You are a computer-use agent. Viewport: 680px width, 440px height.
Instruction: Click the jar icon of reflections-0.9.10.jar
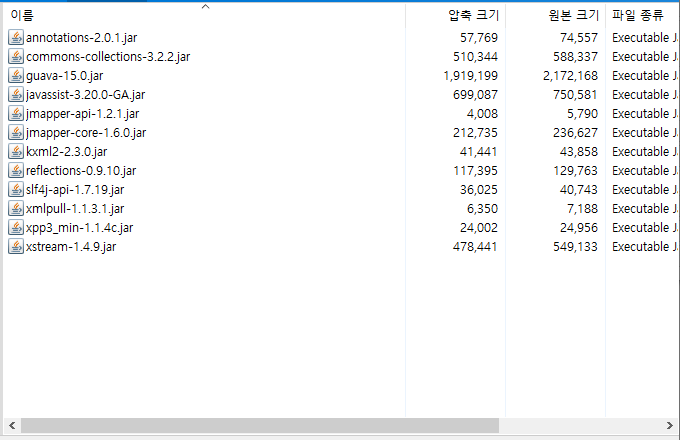coord(16,170)
